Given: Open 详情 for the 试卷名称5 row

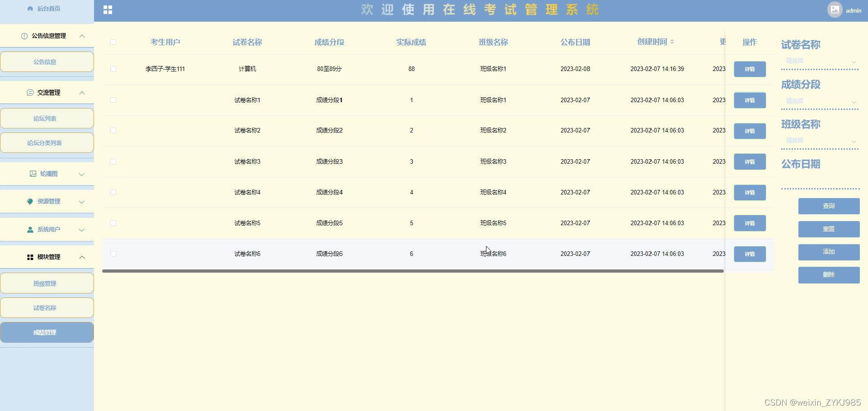Looking at the screenshot, I should [750, 223].
